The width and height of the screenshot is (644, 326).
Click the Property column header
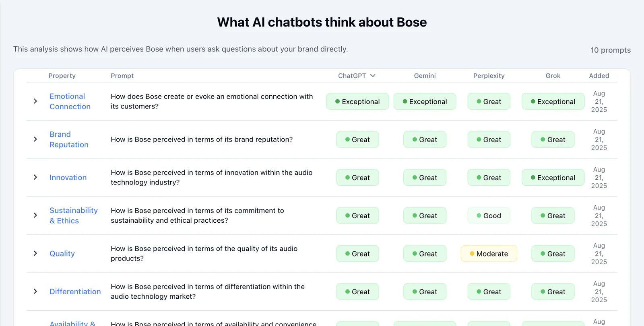tap(62, 76)
